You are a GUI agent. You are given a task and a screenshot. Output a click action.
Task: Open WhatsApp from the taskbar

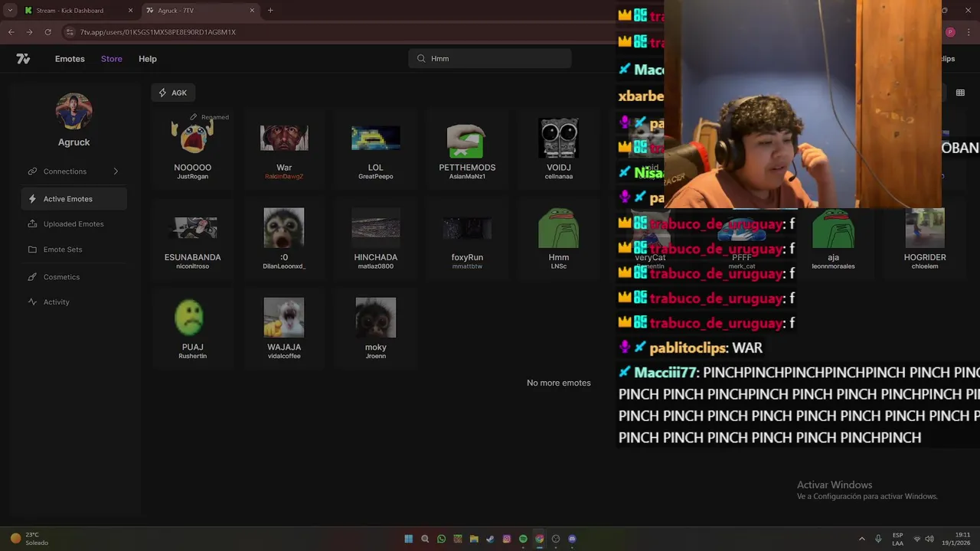[441, 539]
